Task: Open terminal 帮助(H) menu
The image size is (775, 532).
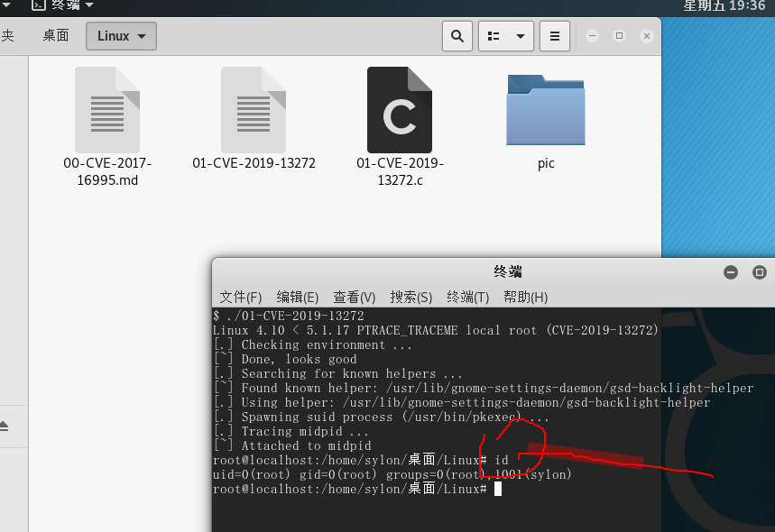Action: pos(525,297)
